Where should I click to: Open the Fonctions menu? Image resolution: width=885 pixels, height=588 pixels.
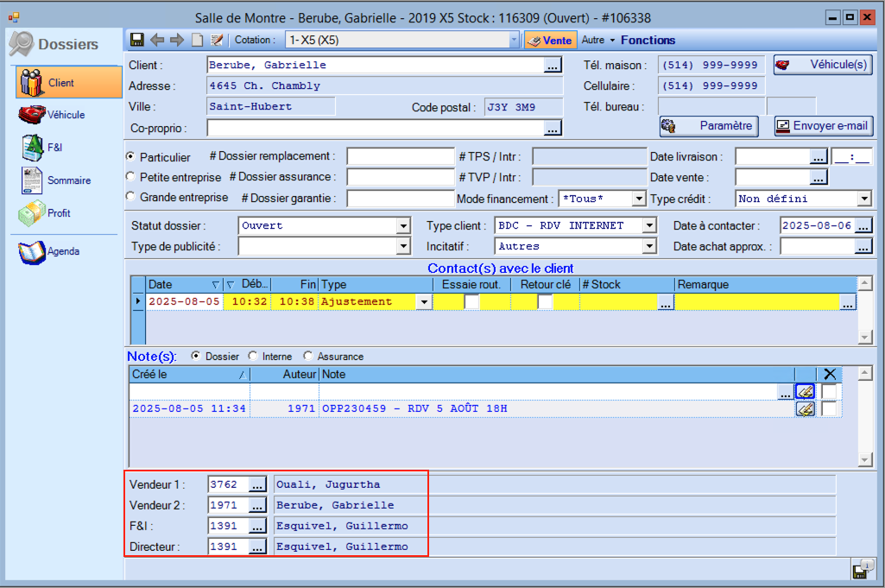648,40
